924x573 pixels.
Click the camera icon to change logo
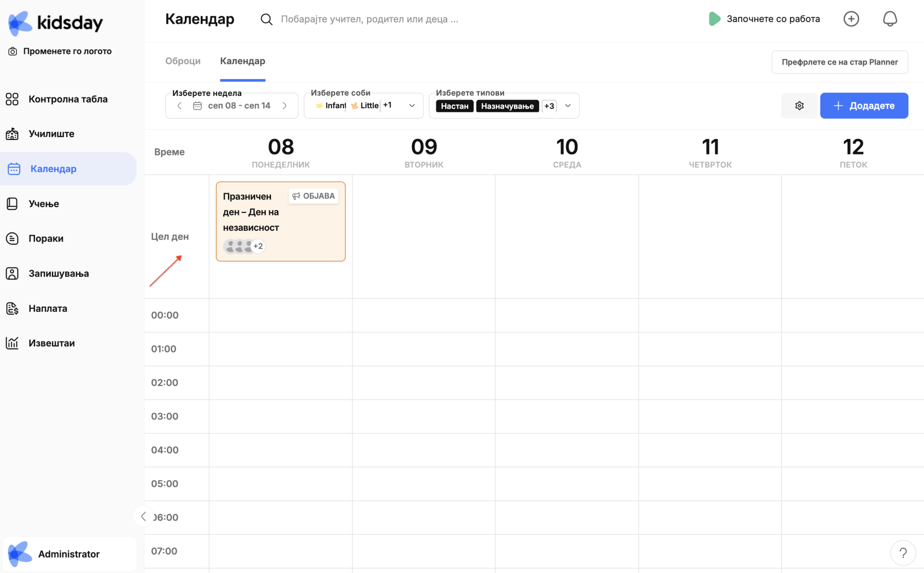13,51
